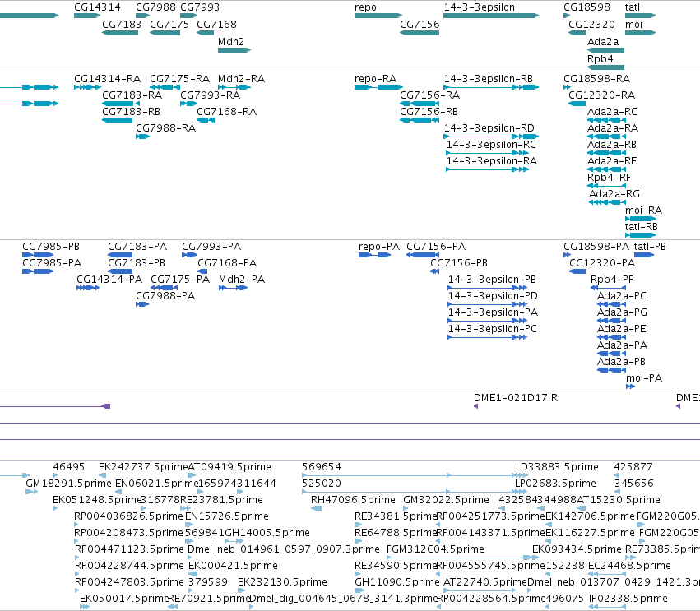Viewport: 700px width, 611px height.
Task: Click the CG12320 gene label
Action: click(x=591, y=25)
